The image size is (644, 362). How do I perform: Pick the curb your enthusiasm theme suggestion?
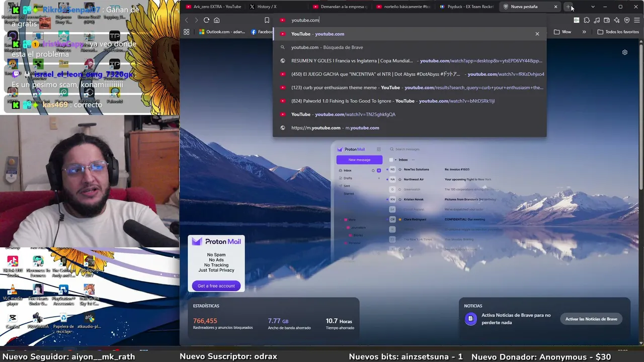click(x=409, y=87)
